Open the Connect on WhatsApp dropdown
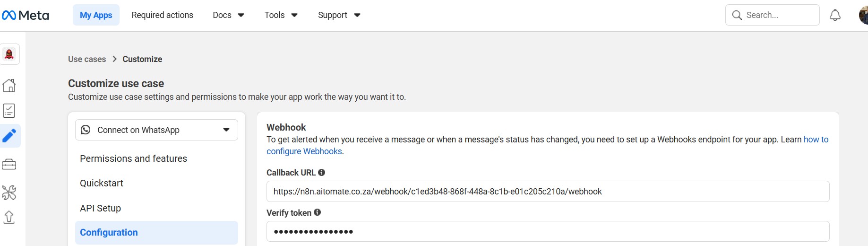Image resolution: width=868 pixels, height=246 pixels. coord(156,130)
